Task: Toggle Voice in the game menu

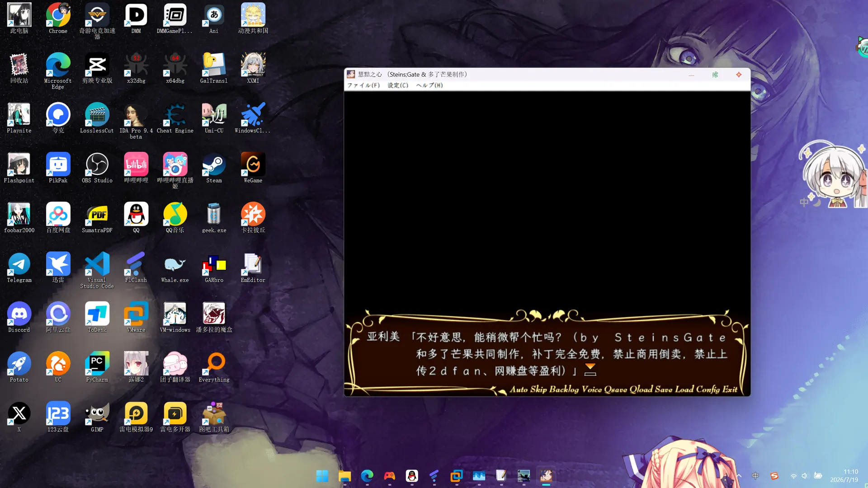Action: (592, 389)
